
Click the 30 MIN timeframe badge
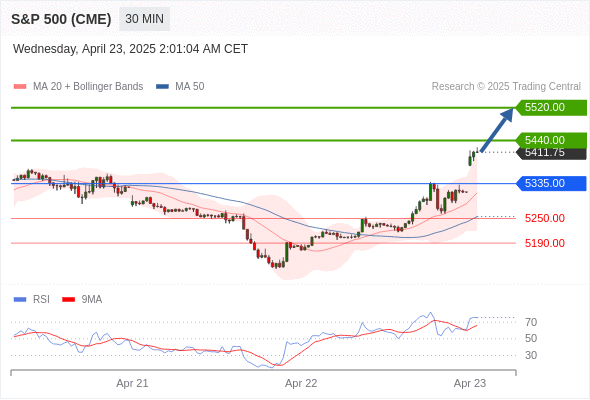tap(144, 19)
